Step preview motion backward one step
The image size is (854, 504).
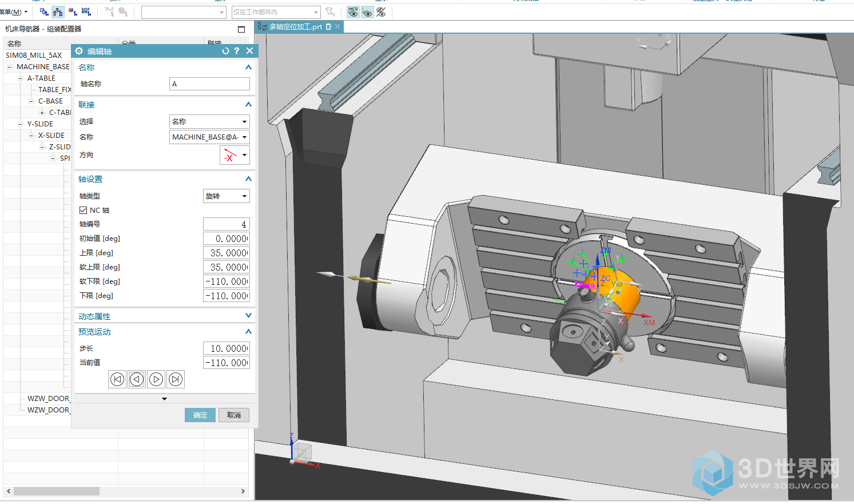point(137,379)
